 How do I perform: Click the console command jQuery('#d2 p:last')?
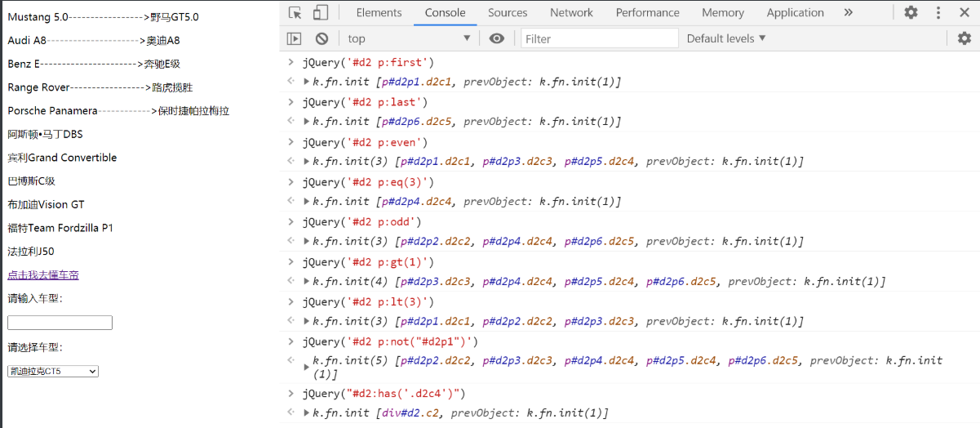point(365,102)
